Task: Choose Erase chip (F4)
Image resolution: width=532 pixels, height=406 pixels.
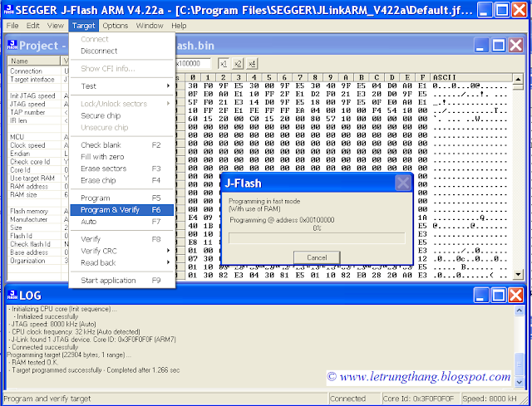Action: 121,180
